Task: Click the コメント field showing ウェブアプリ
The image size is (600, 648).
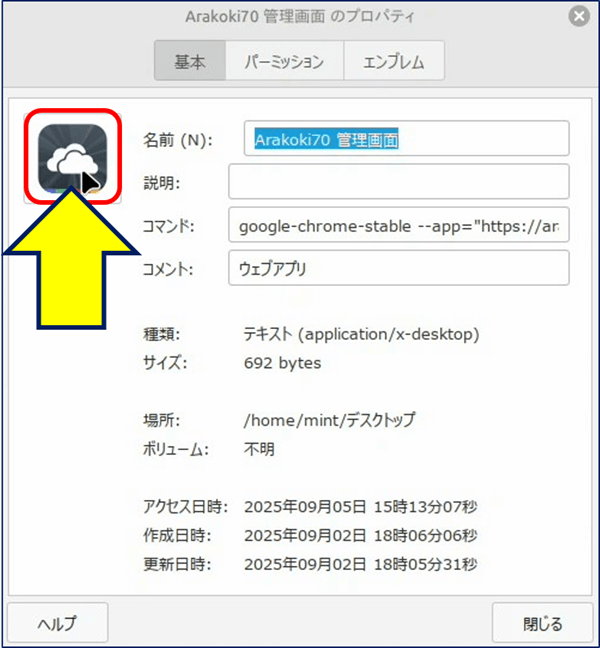Action: tap(399, 268)
